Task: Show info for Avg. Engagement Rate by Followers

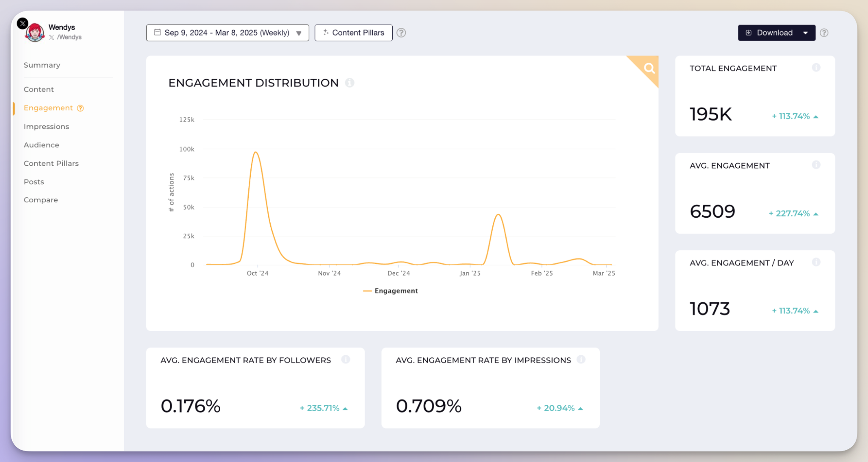Action: point(346,360)
